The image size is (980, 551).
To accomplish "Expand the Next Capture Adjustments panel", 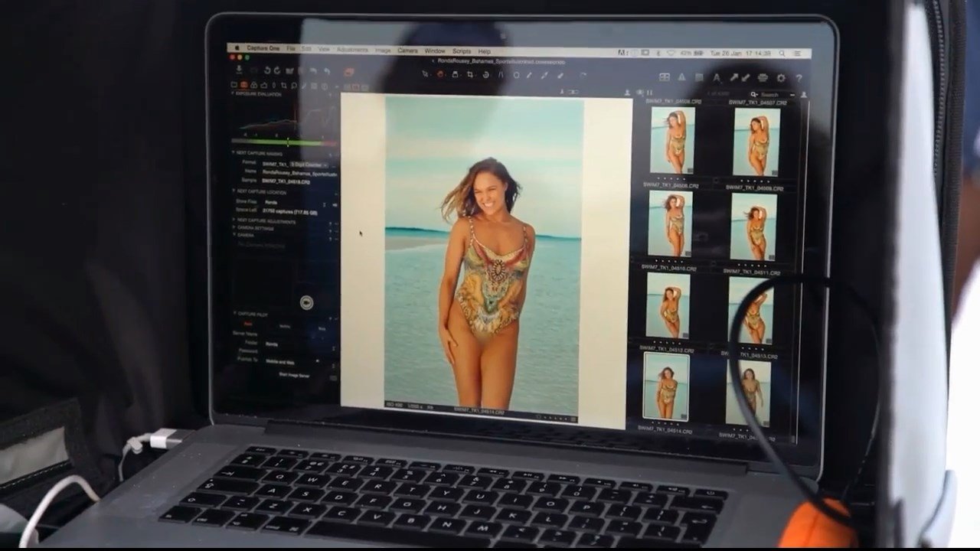I will 234,220.
